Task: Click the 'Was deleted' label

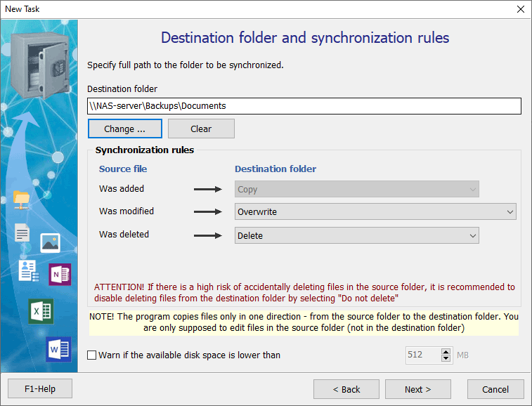Action: click(124, 235)
